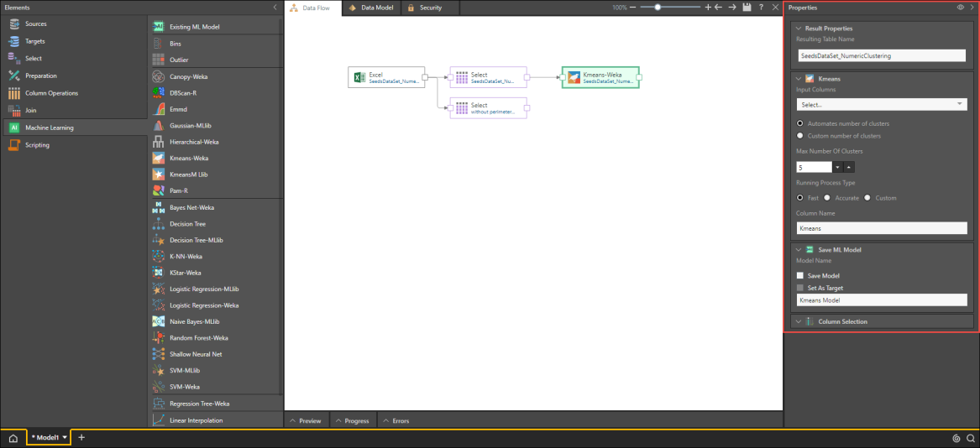Click the search icon at bottom right
Image resolution: width=980 pixels, height=448 pixels.
tap(970, 438)
